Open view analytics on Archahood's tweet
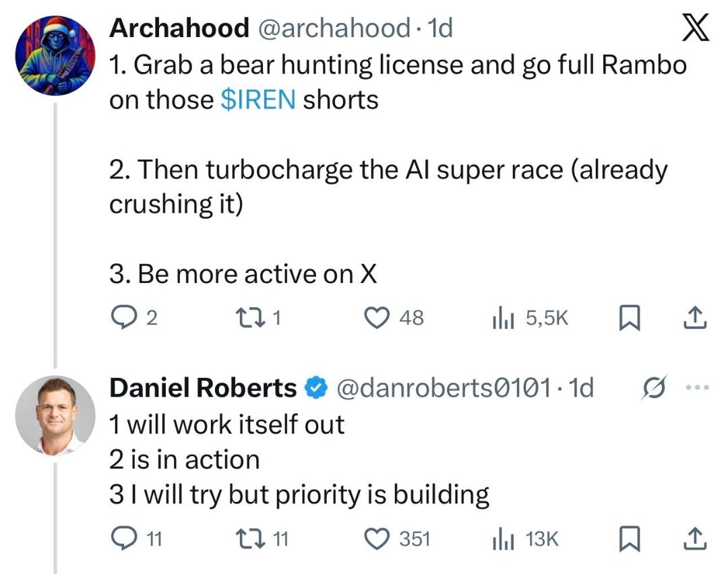 pyautogui.click(x=504, y=317)
